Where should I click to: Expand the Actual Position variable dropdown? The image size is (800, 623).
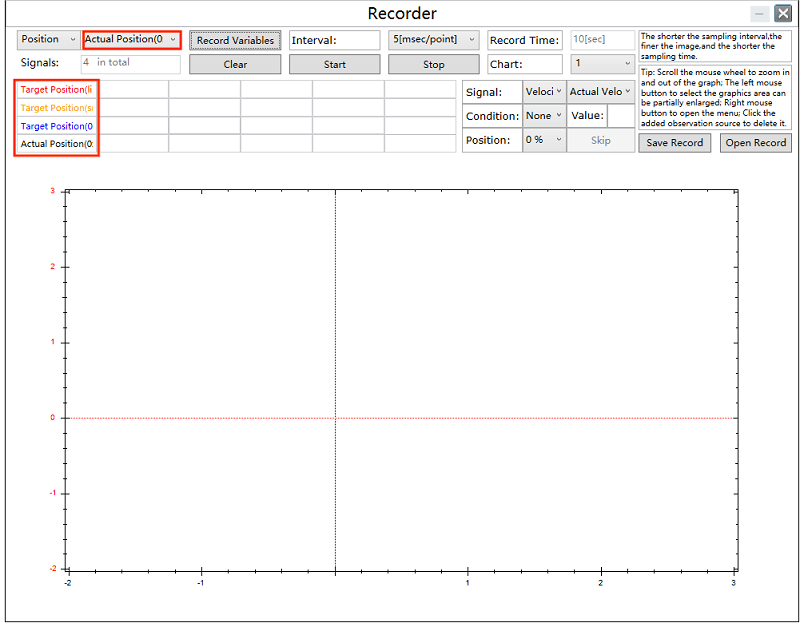pos(131,40)
